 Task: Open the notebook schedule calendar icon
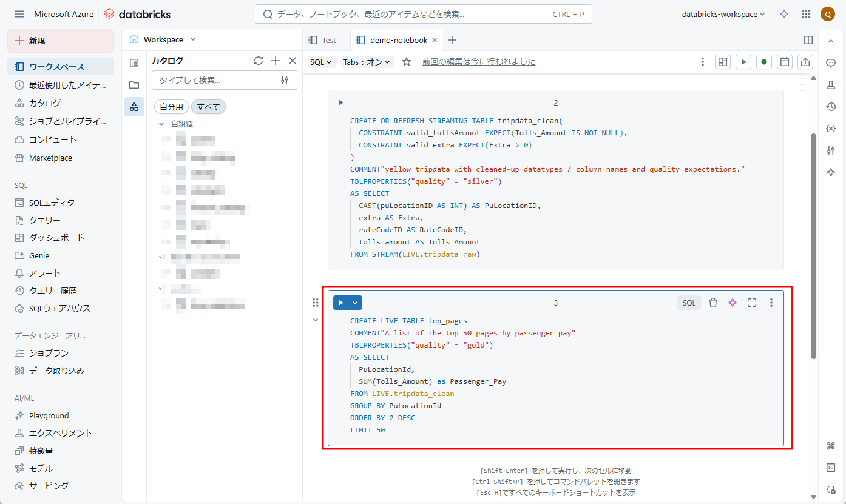(785, 62)
